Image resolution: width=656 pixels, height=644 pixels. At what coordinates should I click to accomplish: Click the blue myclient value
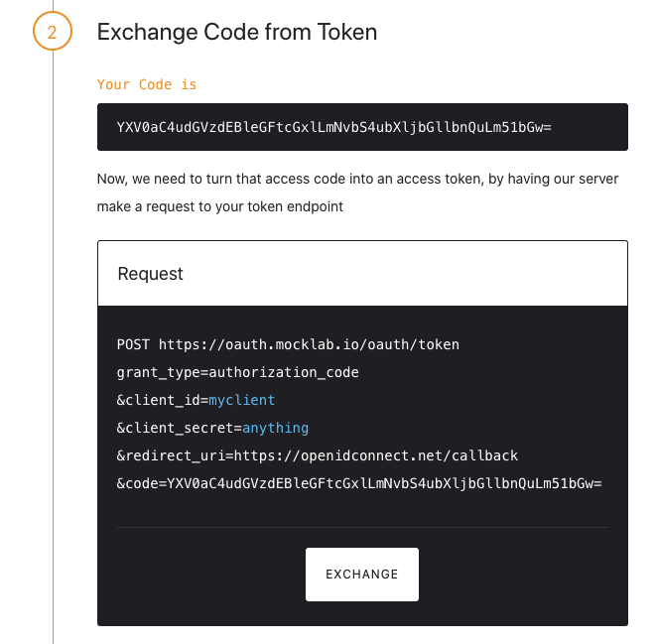tap(241, 400)
